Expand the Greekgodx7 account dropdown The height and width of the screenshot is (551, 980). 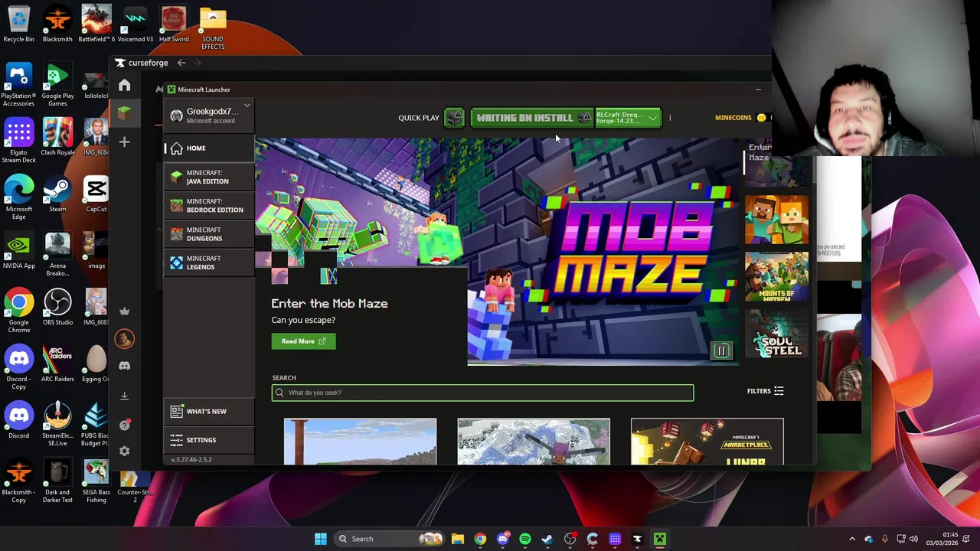coord(247,106)
